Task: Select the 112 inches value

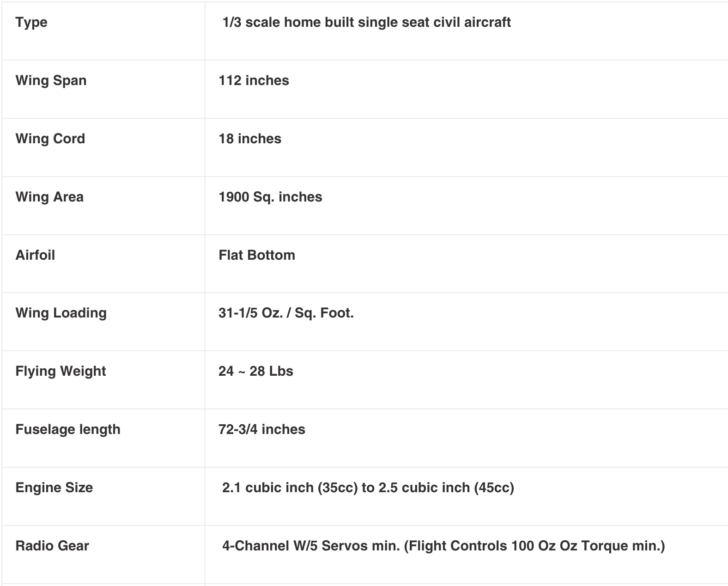Action: tap(254, 80)
